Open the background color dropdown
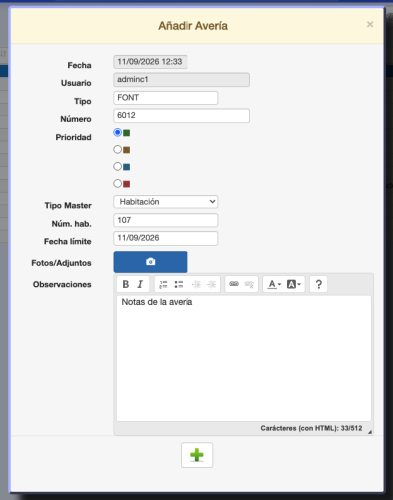 click(294, 284)
